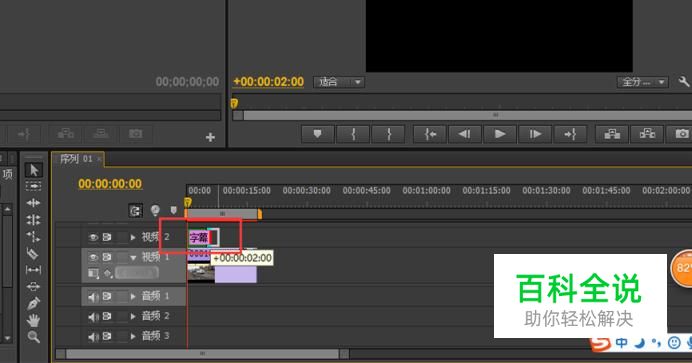Add a marker in the timeline header
Viewport: 692px width, 363px height.
pos(173,210)
